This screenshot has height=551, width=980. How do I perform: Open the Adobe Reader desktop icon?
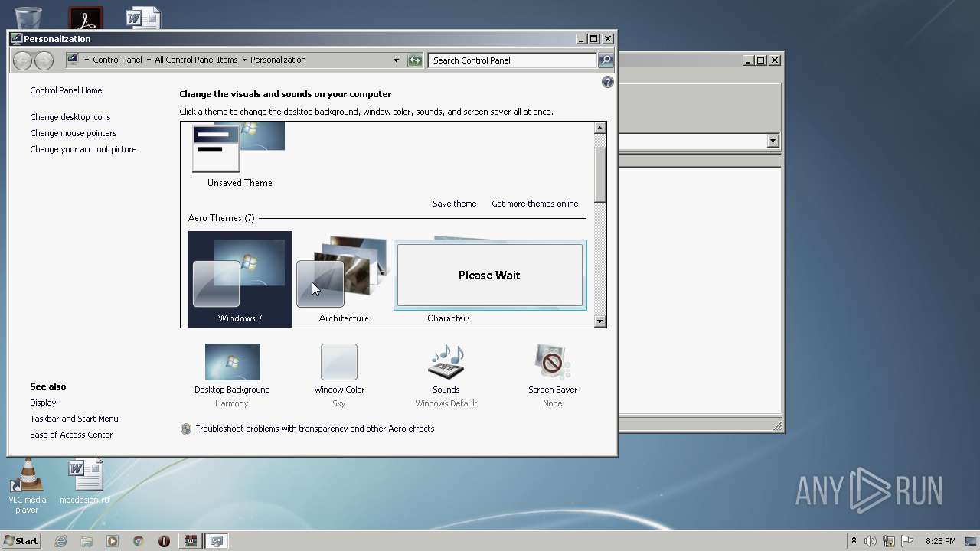pyautogui.click(x=86, y=18)
